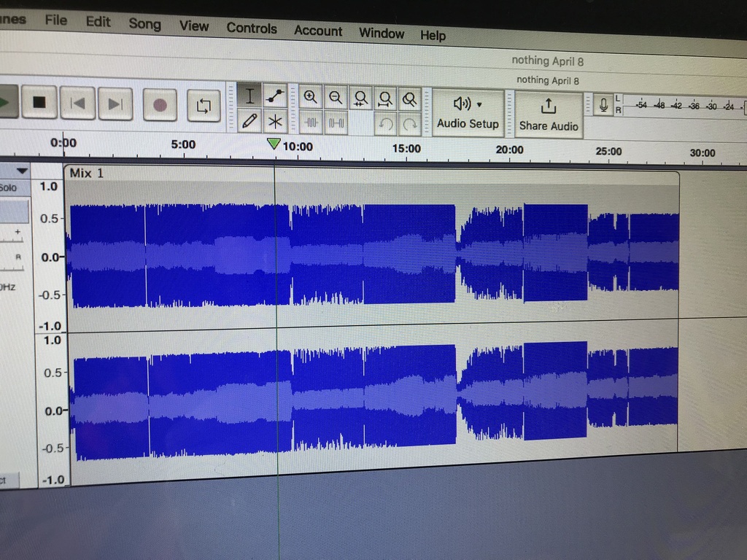Click the track gain slider
747x560 pixels.
click(12, 237)
